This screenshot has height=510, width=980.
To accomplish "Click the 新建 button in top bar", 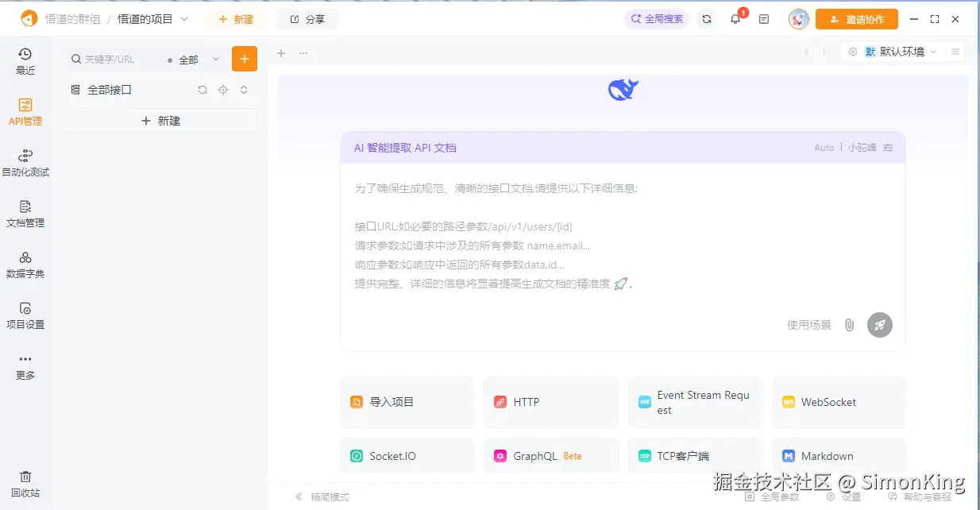I will [x=235, y=19].
